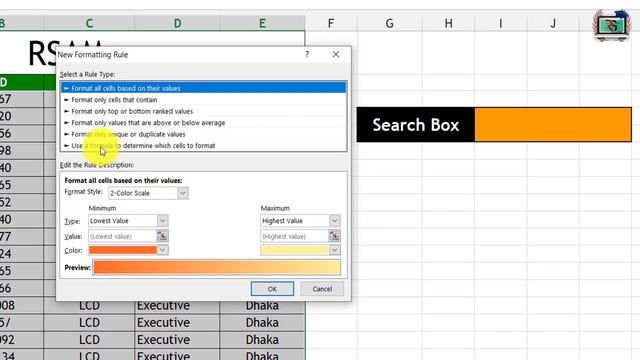Select column H header
Viewport: 640px width, 360px height.
pos(449,23)
